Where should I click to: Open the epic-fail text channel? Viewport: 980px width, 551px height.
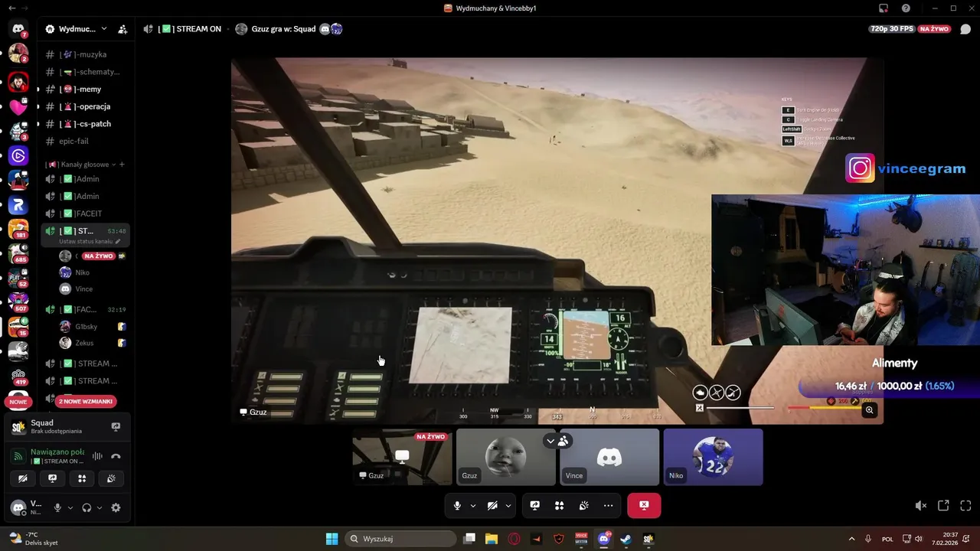coord(85,141)
